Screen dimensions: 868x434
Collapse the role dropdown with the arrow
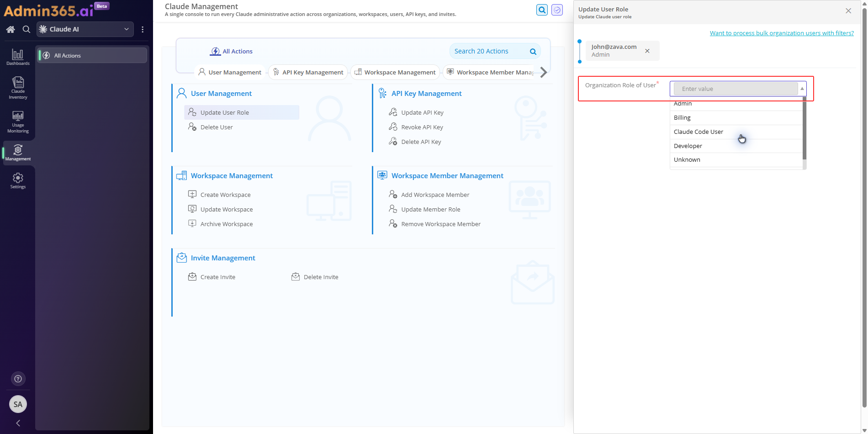(802, 89)
